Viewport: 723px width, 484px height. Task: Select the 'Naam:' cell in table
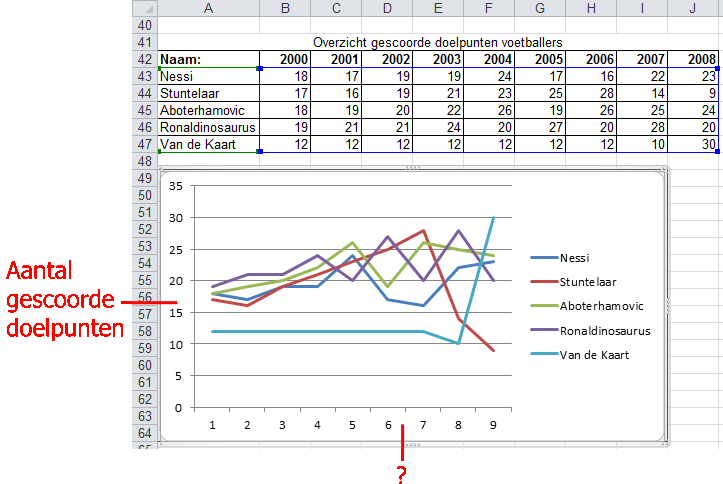click(208, 59)
